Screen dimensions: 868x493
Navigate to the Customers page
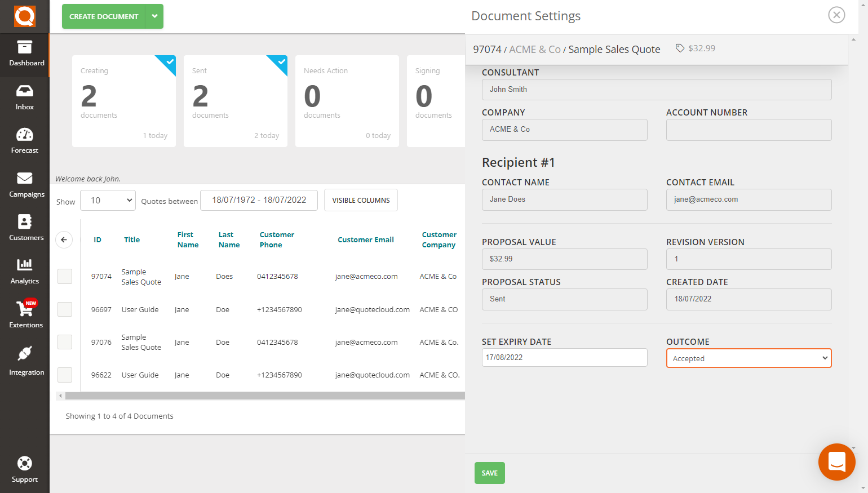24,228
